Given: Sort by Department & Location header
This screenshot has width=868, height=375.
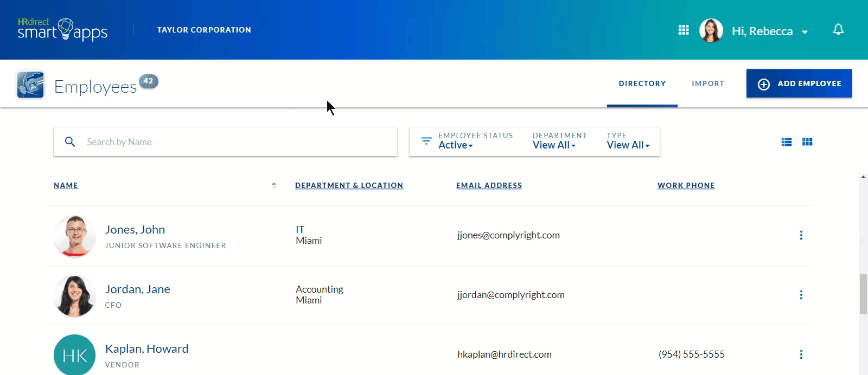Looking at the screenshot, I should [x=349, y=185].
